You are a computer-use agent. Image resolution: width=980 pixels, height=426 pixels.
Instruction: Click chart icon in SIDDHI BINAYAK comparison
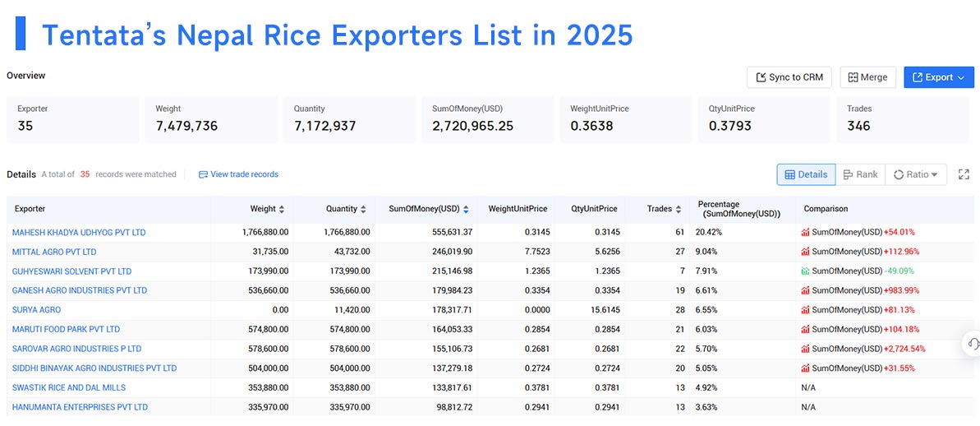click(x=806, y=368)
